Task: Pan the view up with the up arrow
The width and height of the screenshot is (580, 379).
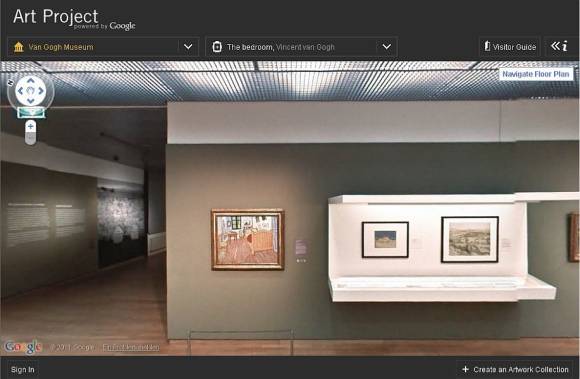Action: pyautogui.click(x=31, y=80)
